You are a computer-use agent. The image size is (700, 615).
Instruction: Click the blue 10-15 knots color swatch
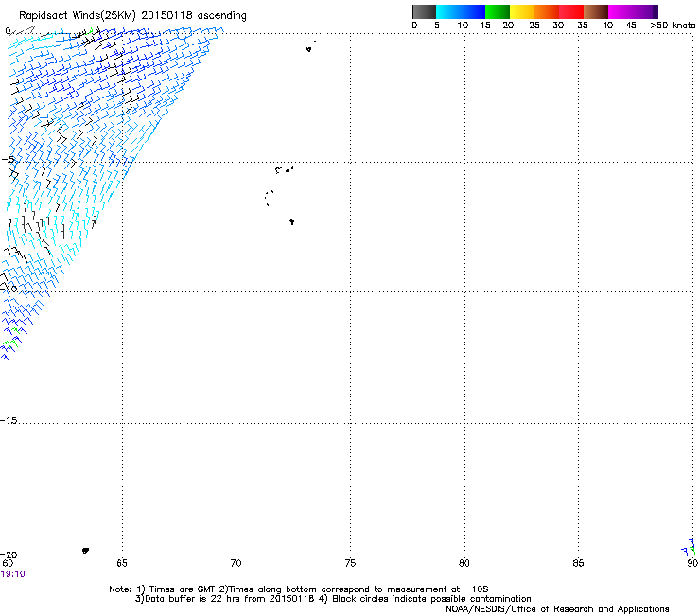point(472,11)
